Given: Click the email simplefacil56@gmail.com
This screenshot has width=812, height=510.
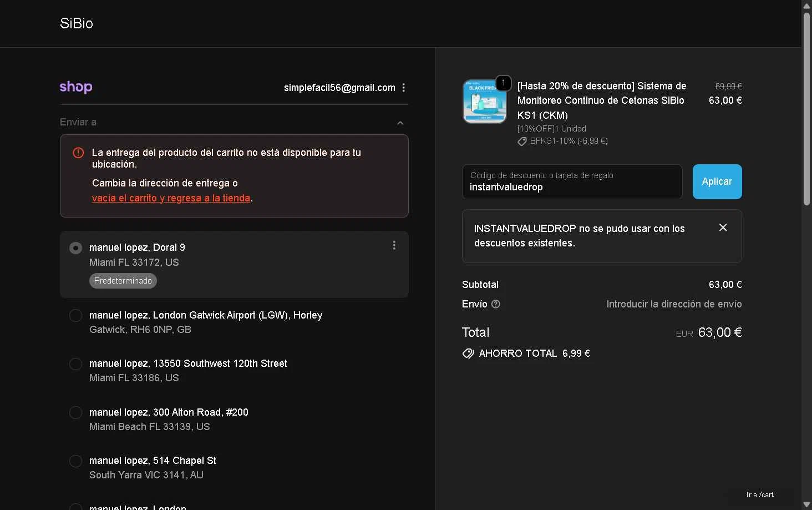Looking at the screenshot, I should (x=339, y=88).
